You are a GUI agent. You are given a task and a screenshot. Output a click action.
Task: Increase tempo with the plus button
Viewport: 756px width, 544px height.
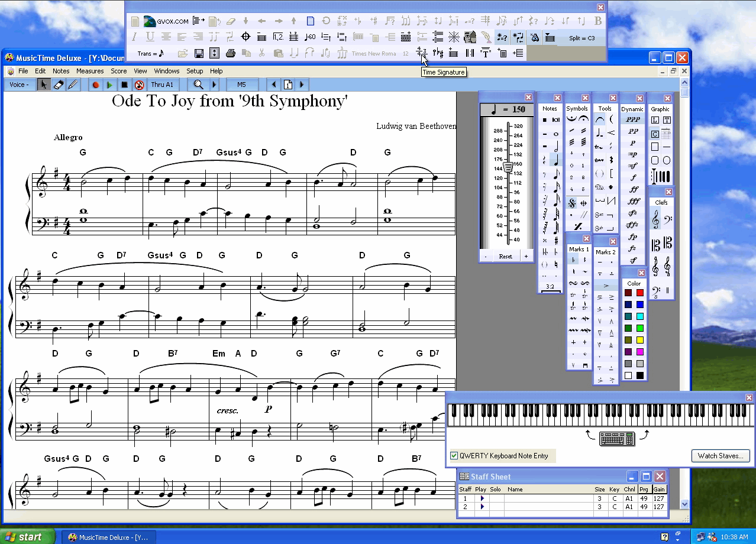526,256
